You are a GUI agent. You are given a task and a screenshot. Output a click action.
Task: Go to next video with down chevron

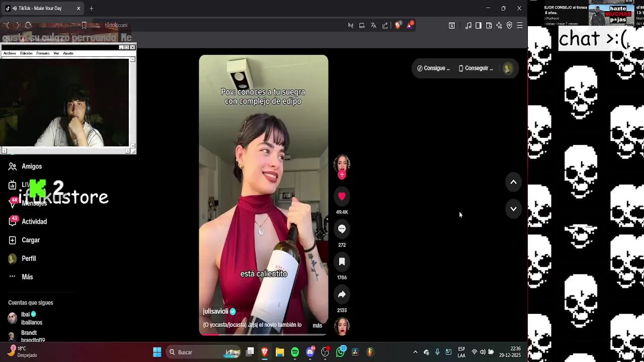tap(513, 209)
